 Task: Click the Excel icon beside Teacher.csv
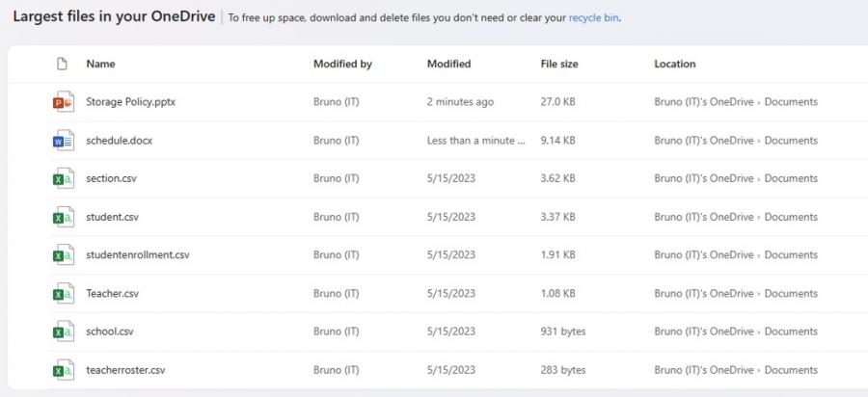coord(63,294)
